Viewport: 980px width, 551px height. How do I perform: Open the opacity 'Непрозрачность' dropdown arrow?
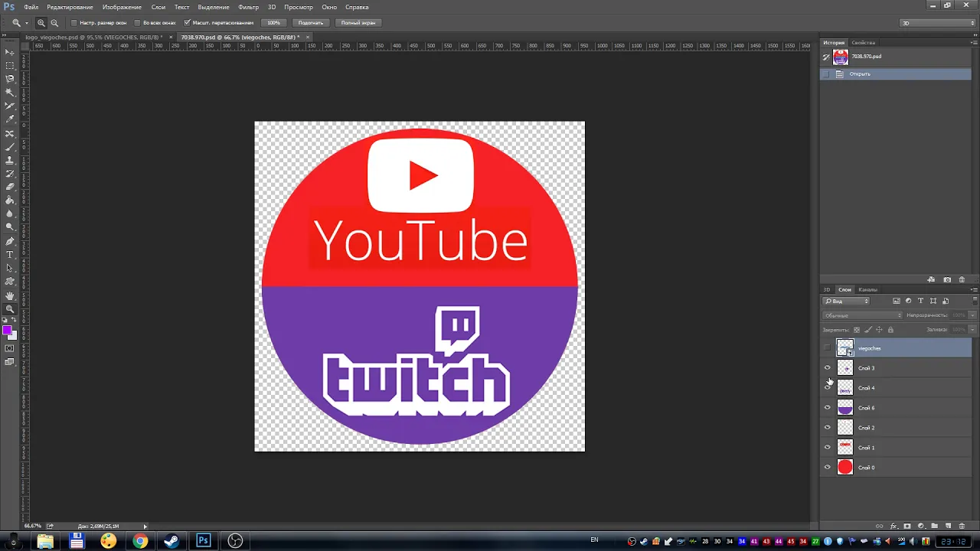coord(972,315)
